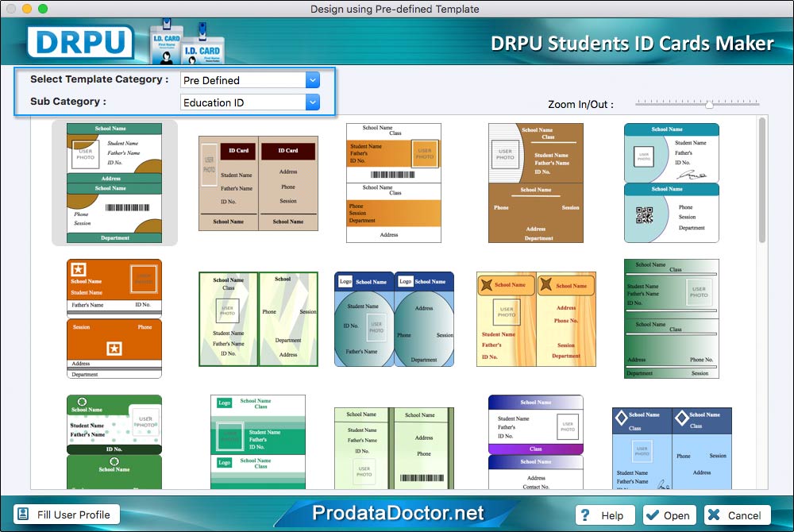The image size is (794, 532).
Task: Select the yellow-orange wood-grain template
Action: (x=536, y=319)
